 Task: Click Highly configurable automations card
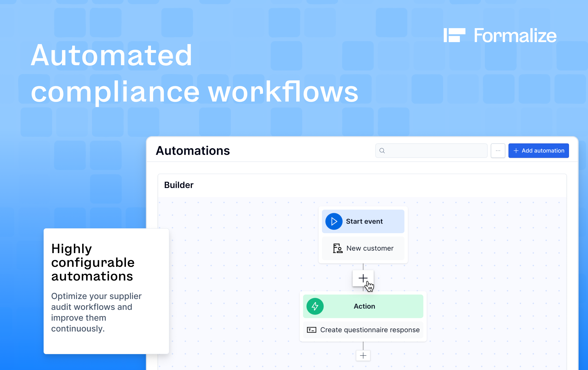click(x=106, y=291)
